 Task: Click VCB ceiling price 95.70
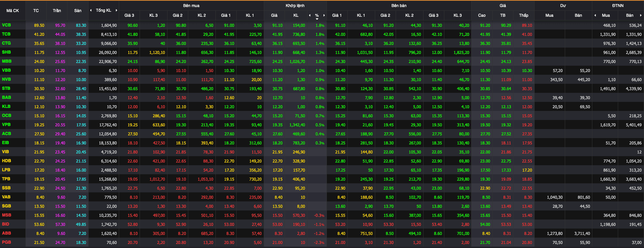[60, 25]
